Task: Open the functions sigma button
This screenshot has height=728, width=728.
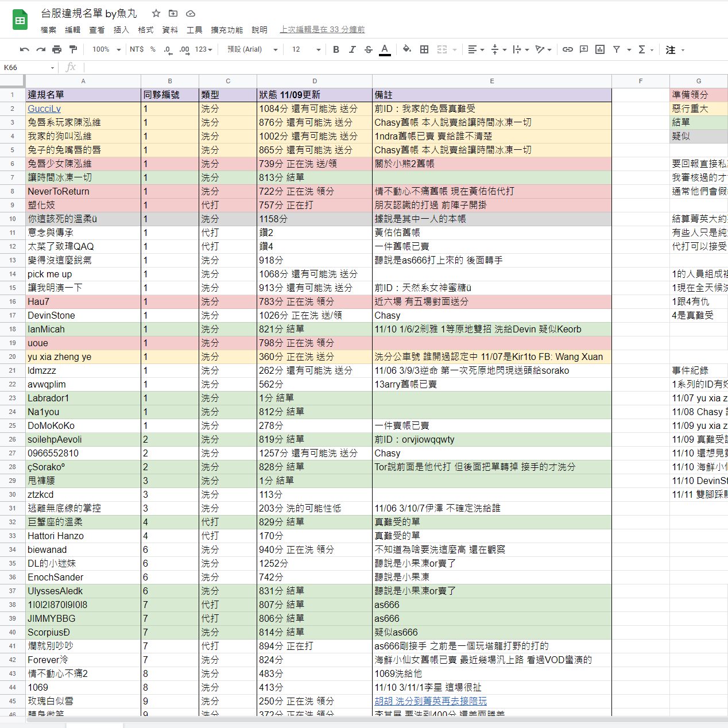Action: coord(642,50)
